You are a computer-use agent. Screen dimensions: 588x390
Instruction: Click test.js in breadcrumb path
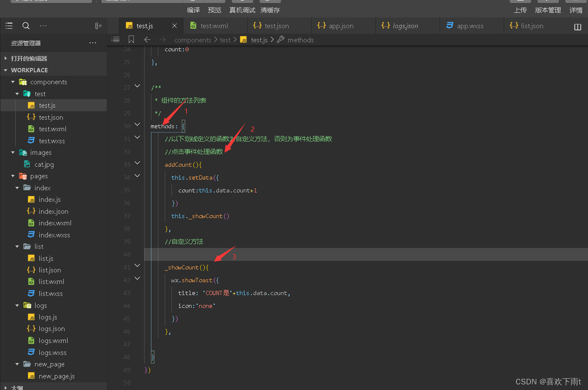(x=259, y=40)
